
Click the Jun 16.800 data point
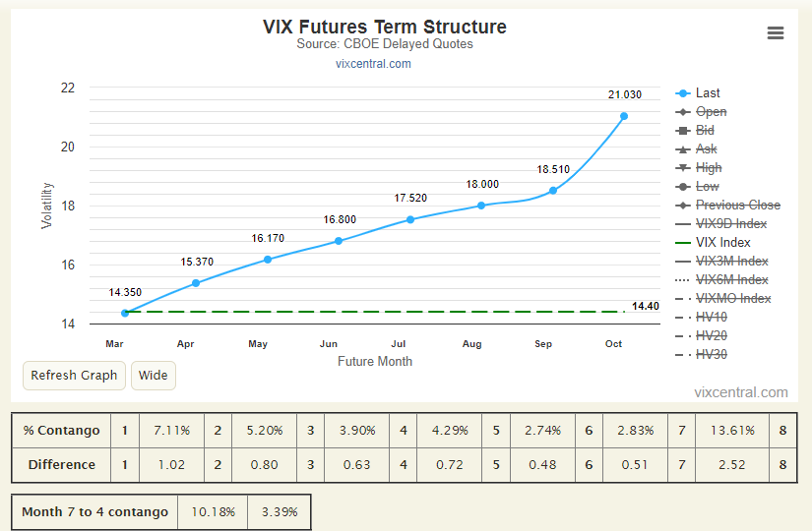tap(339, 241)
